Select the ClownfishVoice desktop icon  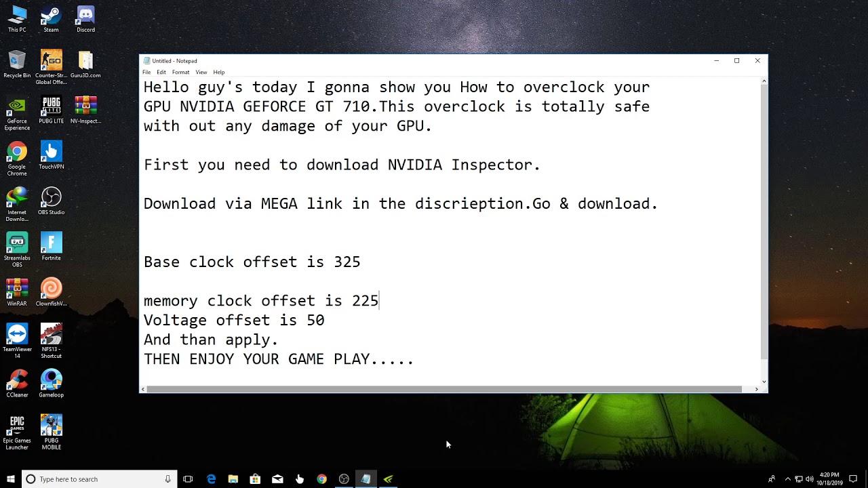[x=51, y=292]
